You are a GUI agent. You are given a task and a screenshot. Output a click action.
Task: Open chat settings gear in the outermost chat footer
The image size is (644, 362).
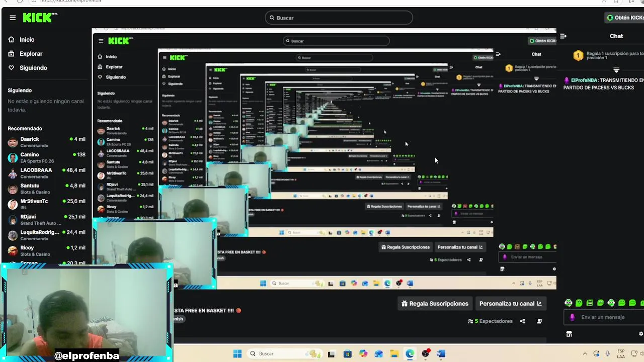coord(641,334)
